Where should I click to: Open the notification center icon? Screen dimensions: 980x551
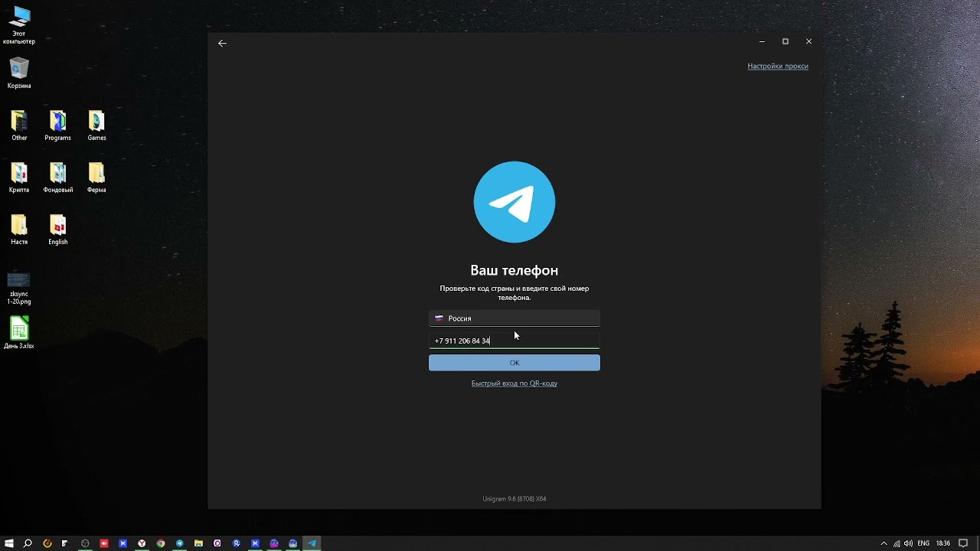tap(963, 543)
